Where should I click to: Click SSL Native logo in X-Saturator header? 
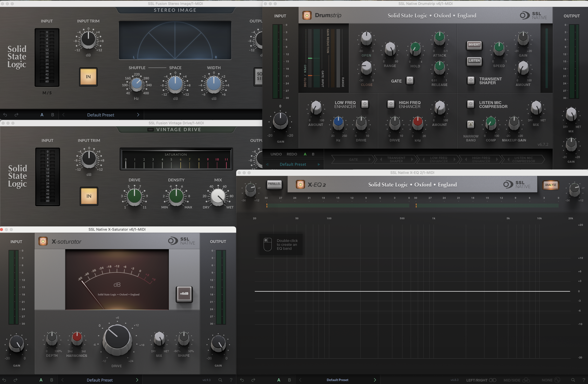pos(182,241)
